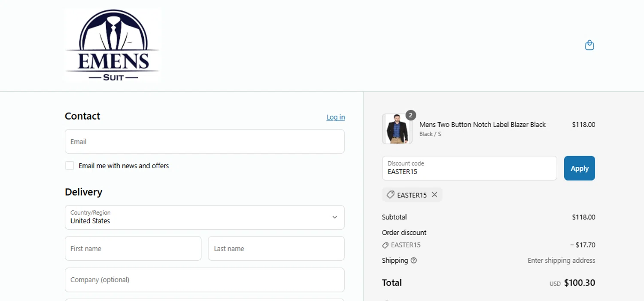Remove the EASTER15 discount tag
The width and height of the screenshot is (644, 301).
click(x=434, y=195)
